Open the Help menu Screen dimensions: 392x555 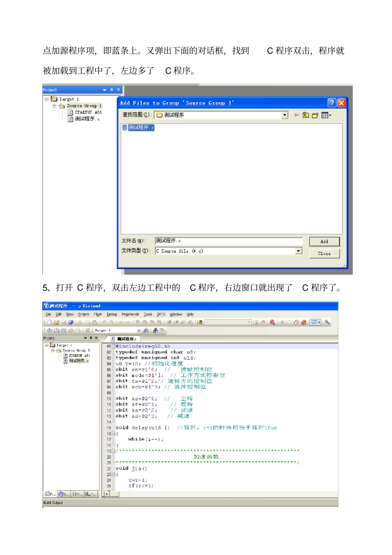(x=190, y=314)
